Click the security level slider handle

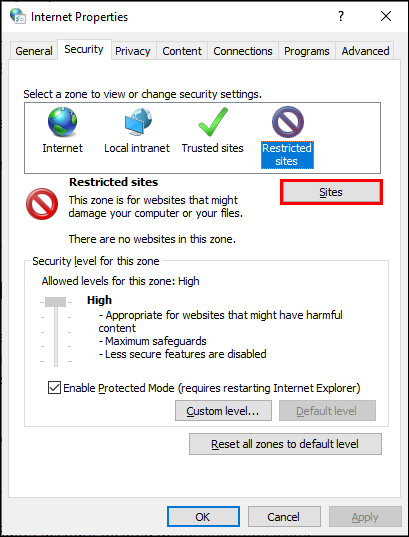[55, 302]
